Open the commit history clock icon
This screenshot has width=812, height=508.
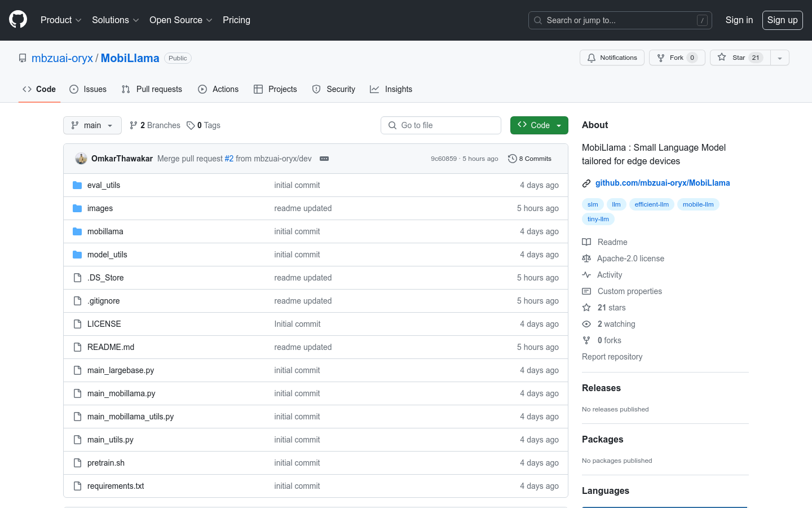pos(512,159)
